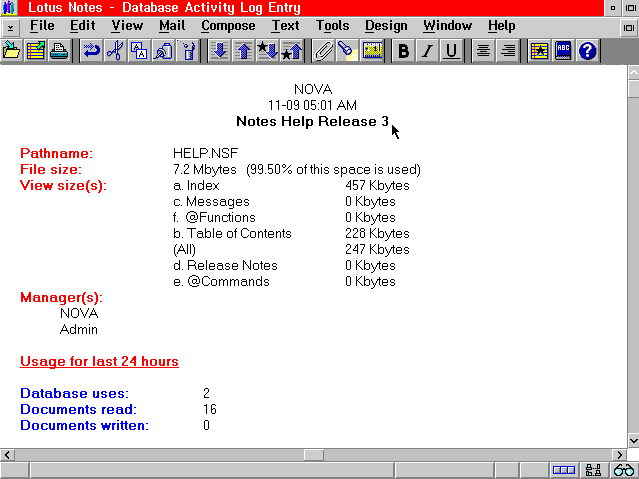
Task: Go to previous document up arrow
Action: 243,51
